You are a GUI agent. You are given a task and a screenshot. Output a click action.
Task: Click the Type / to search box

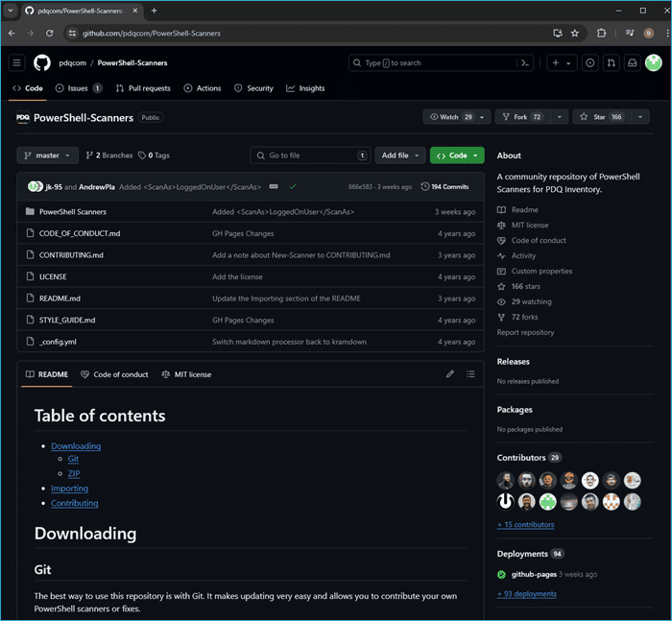[x=433, y=63]
